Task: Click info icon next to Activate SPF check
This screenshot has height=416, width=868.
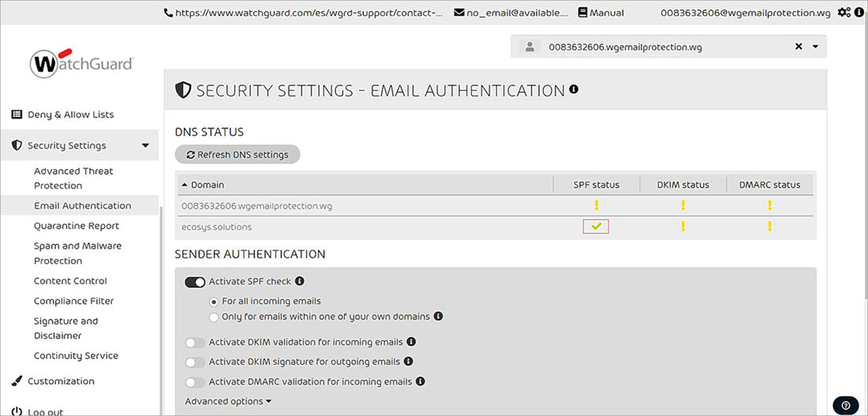Action: pyautogui.click(x=300, y=281)
